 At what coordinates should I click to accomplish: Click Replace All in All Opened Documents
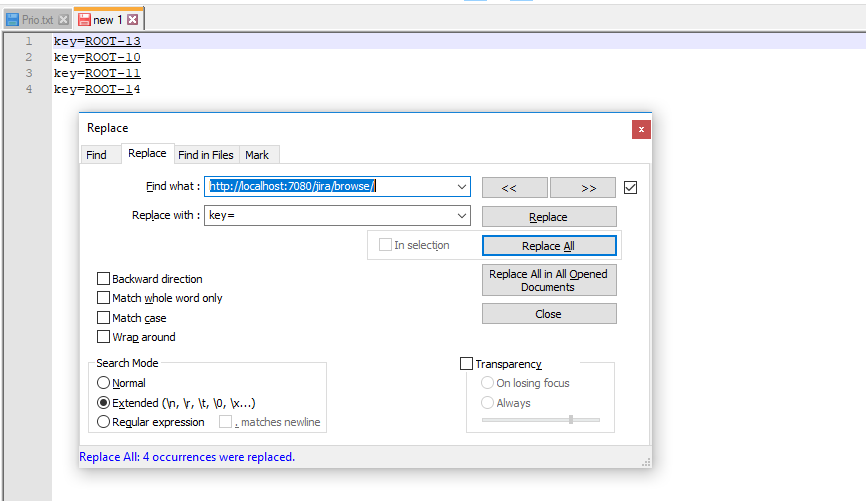(549, 280)
